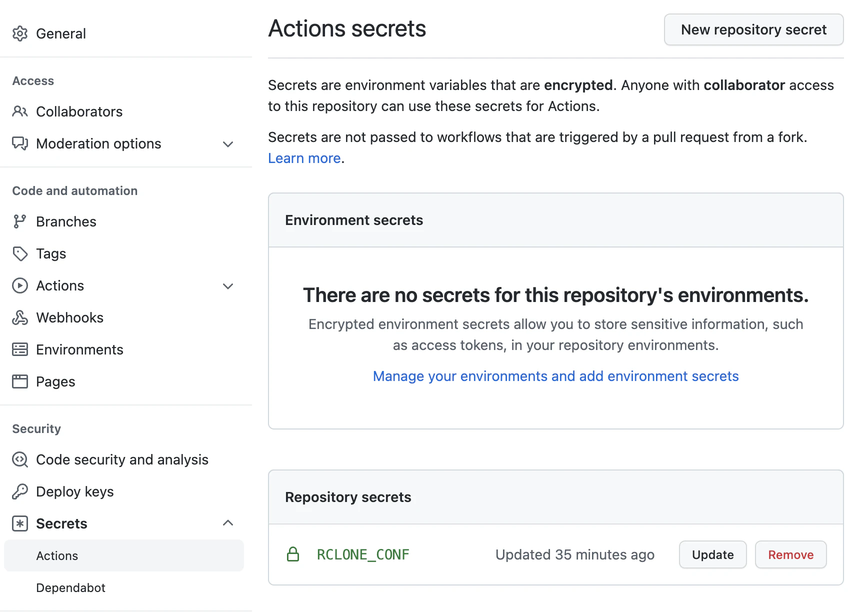Screen dimensions: 859x616
Task: Click the Webhooks icon in sidebar
Action: pos(20,317)
